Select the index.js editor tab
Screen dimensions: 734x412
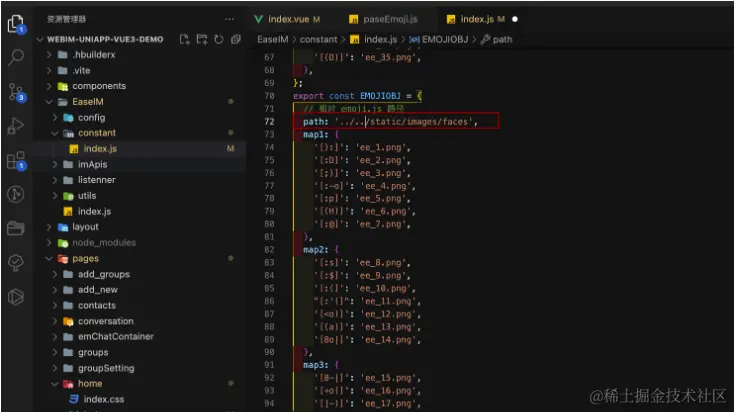point(477,19)
